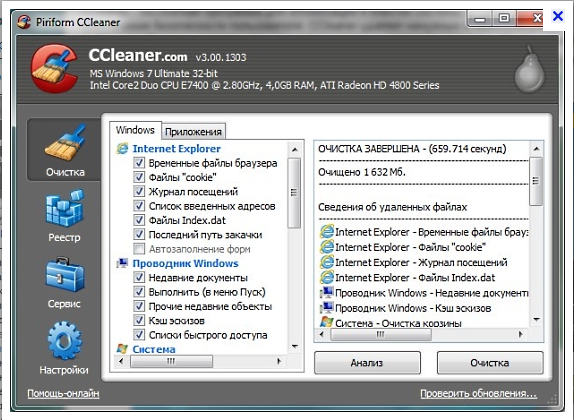
Task: Click computer icon of Недавние документы result row
Action: point(327,293)
